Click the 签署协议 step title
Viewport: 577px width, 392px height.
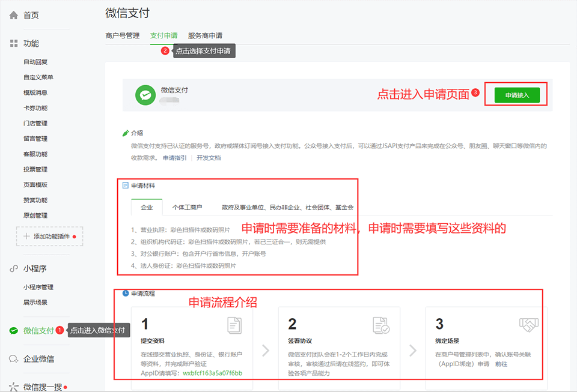pos(300,341)
